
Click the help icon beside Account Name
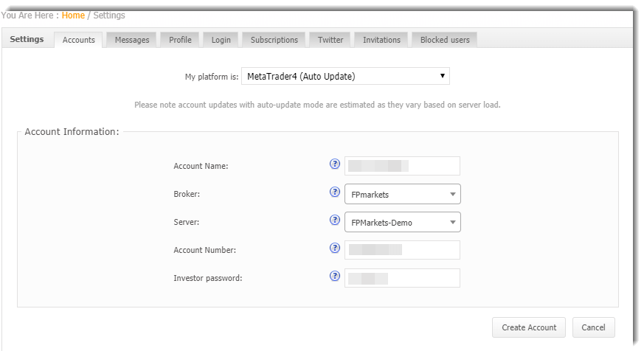coord(334,164)
